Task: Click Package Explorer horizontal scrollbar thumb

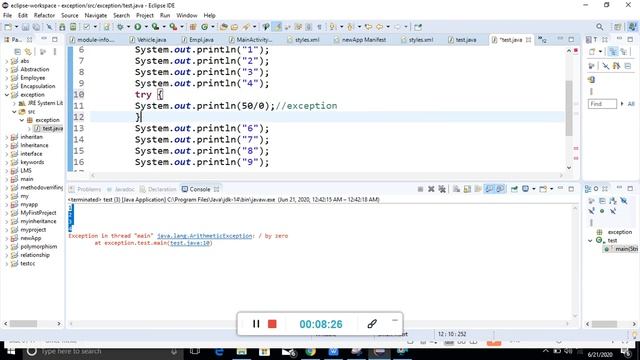Action: 23,324
